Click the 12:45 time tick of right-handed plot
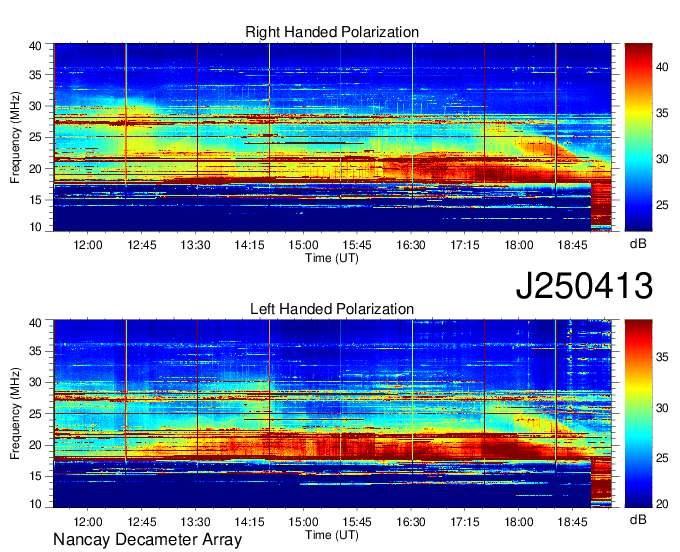This screenshot has height=552, width=680. tap(142, 245)
